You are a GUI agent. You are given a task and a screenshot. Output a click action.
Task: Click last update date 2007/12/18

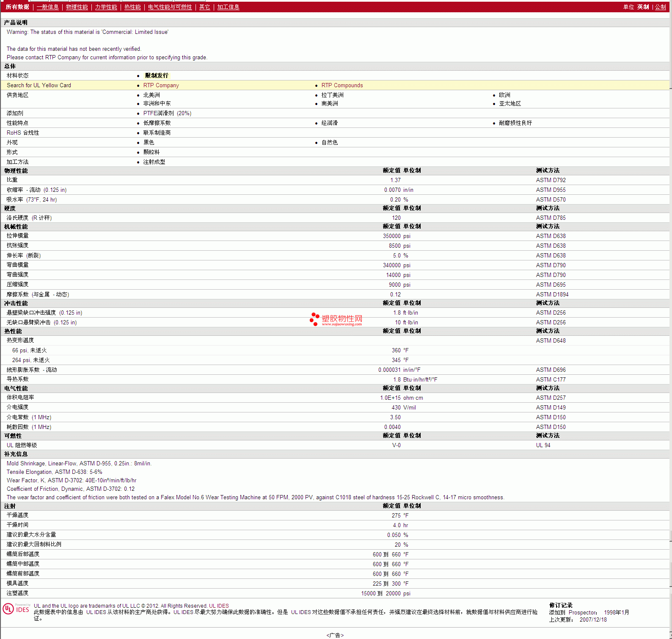[593, 620]
